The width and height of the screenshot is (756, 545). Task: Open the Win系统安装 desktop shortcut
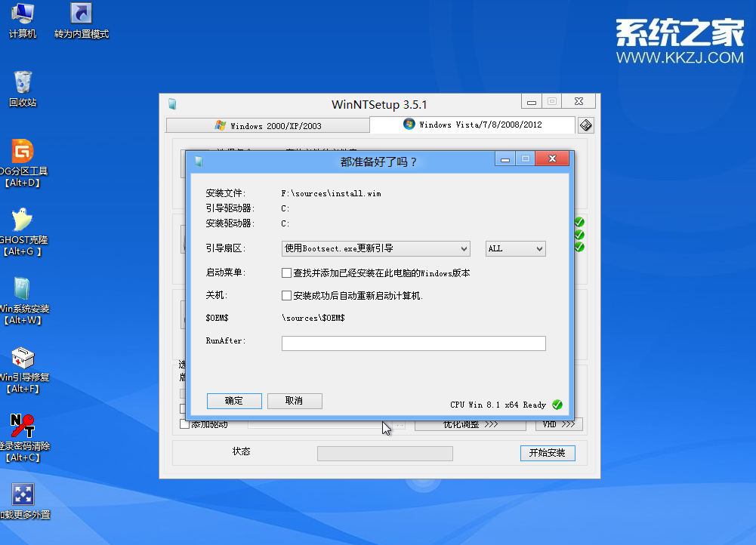23,289
